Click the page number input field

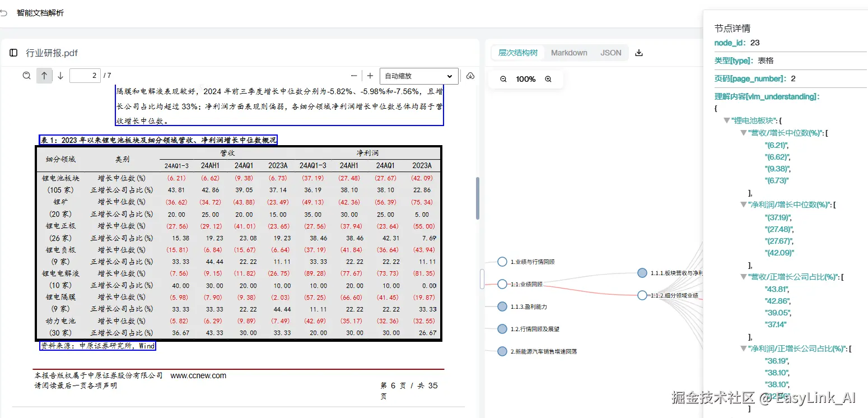coord(85,76)
